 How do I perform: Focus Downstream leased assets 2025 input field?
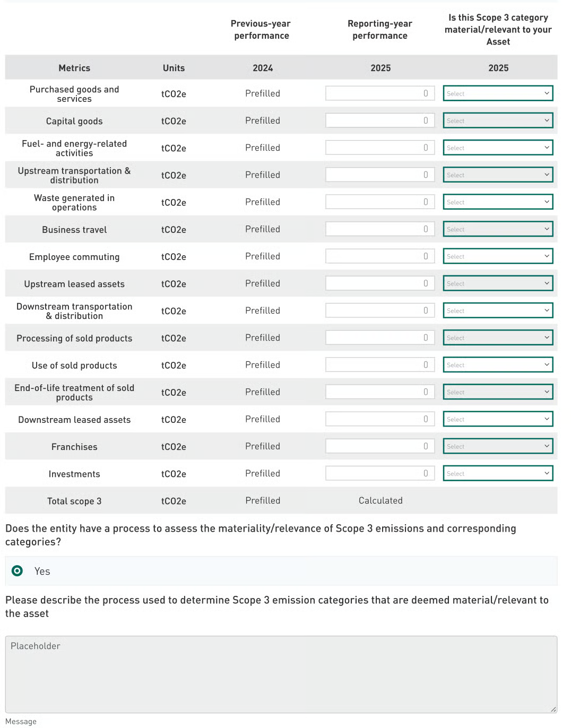coord(380,419)
